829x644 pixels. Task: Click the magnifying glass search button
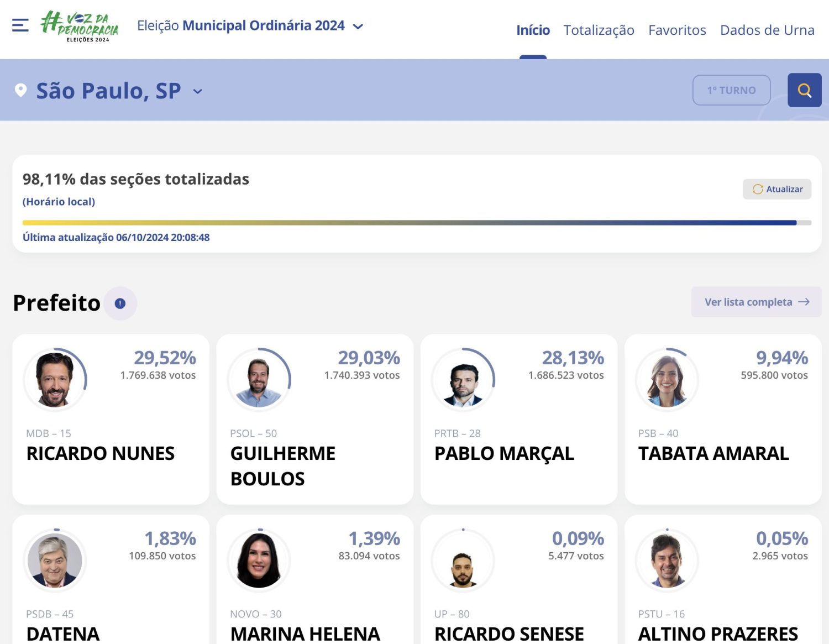[804, 90]
